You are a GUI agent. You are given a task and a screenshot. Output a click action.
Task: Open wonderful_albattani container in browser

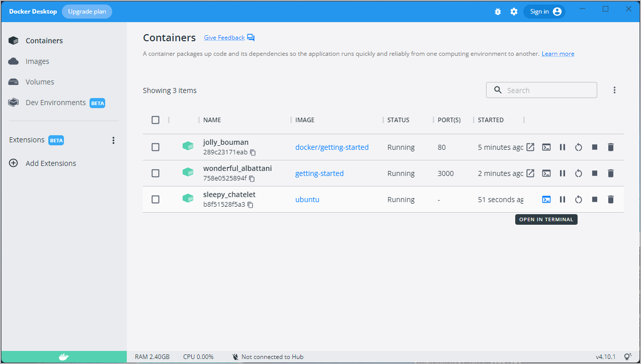click(x=530, y=173)
